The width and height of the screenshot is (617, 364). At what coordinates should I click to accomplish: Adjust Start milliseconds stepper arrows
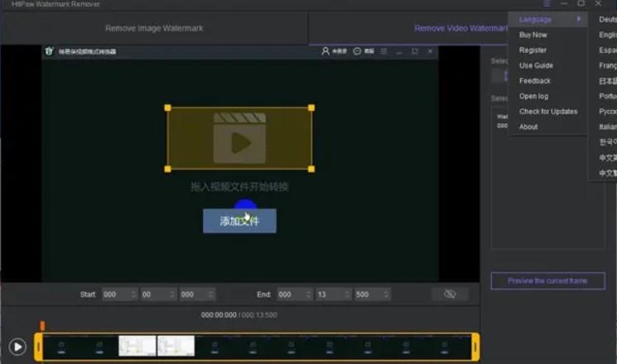pyautogui.click(x=211, y=295)
